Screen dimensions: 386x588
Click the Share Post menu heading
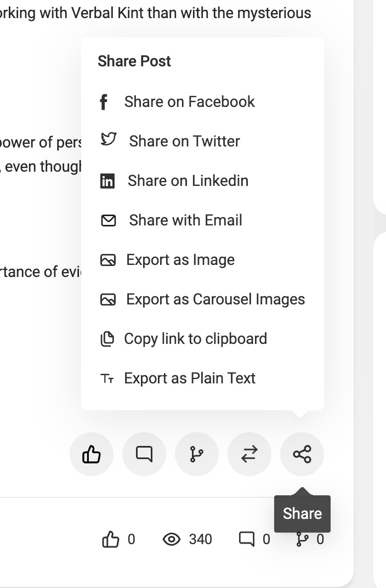[134, 61]
